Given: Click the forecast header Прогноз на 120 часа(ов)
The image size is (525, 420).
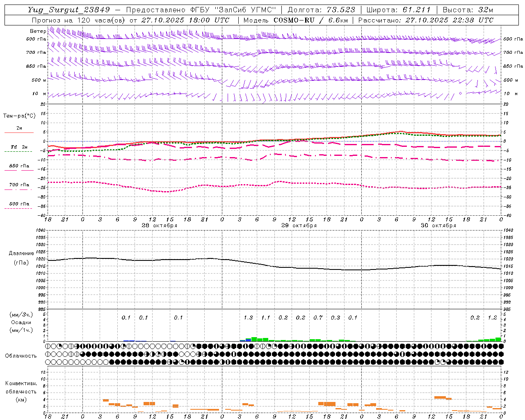Looking at the screenshot, I should 79,20.
